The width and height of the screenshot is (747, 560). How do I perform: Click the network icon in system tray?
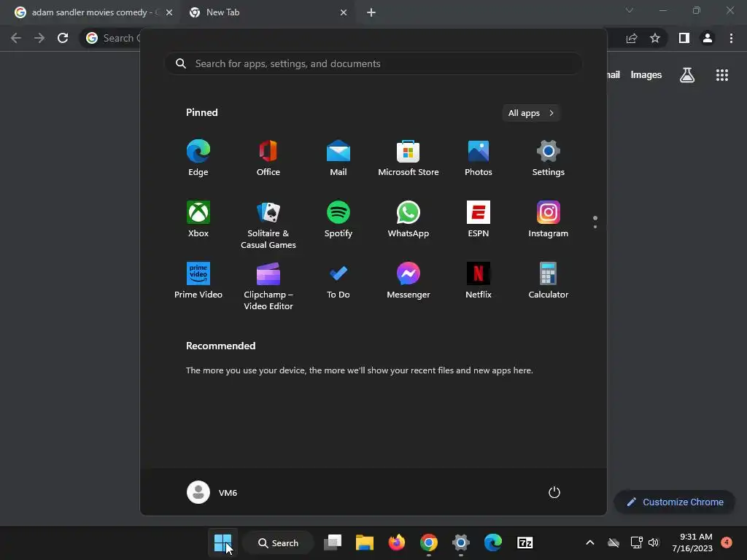coord(636,542)
